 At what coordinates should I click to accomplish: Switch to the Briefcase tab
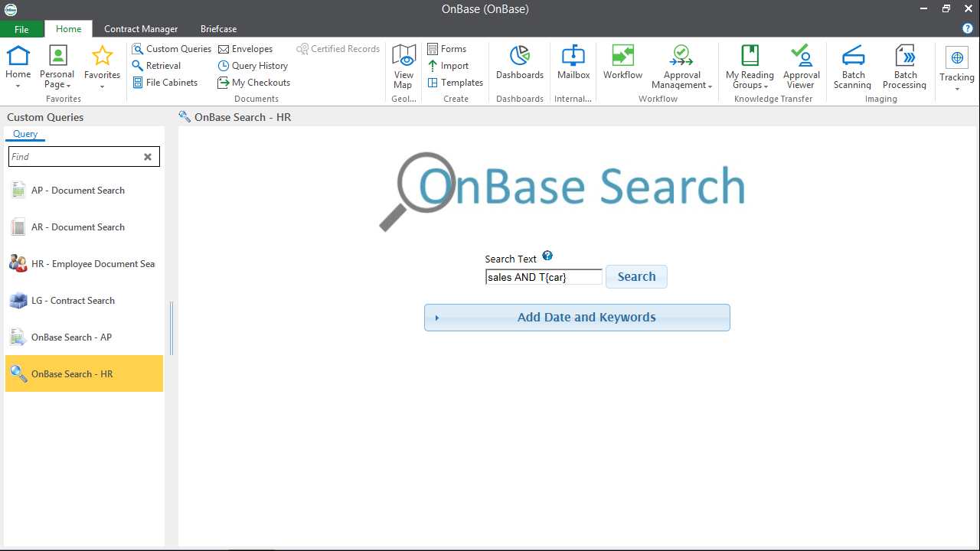218,29
